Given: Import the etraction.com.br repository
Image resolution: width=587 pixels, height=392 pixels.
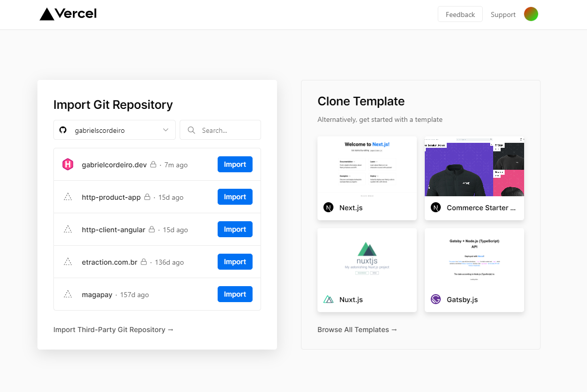Looking at the screenshot, I should [235, 262].
